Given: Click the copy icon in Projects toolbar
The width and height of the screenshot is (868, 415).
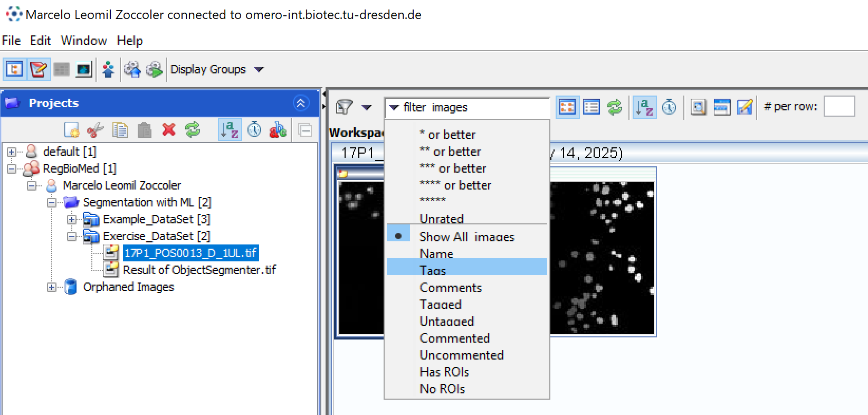Looking at the screenshot, I should [x=120, y=130].
